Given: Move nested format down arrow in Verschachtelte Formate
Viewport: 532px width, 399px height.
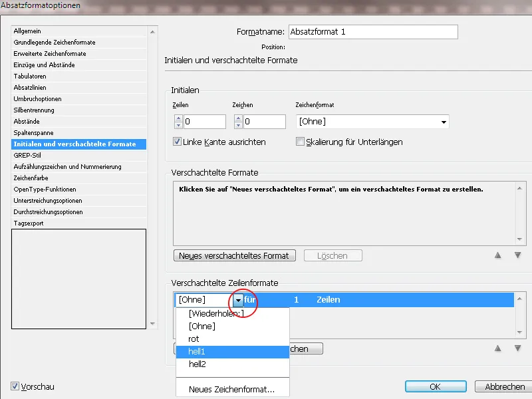Looking at the screenshot, I should tap(518, 255).
